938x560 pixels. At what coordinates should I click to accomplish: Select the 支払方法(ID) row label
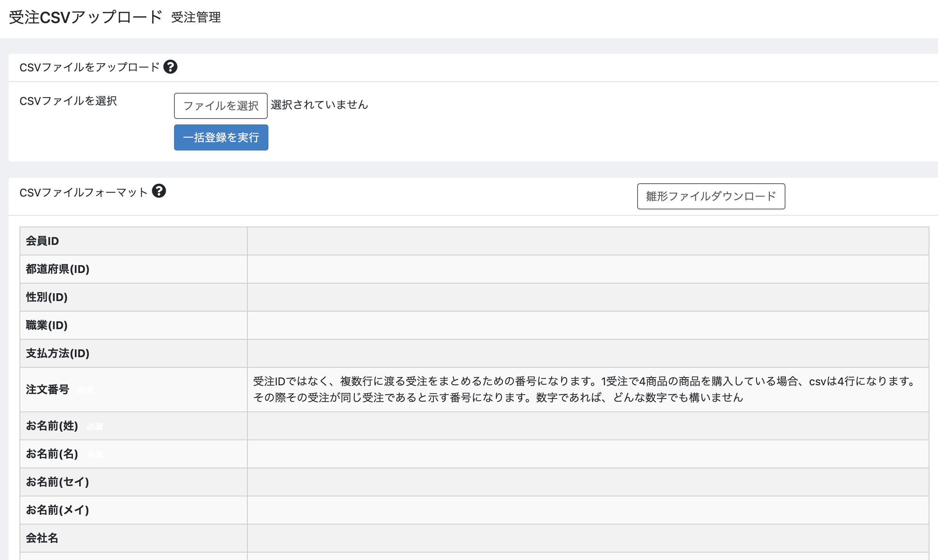pyautogui.click(x=58, y=353)
